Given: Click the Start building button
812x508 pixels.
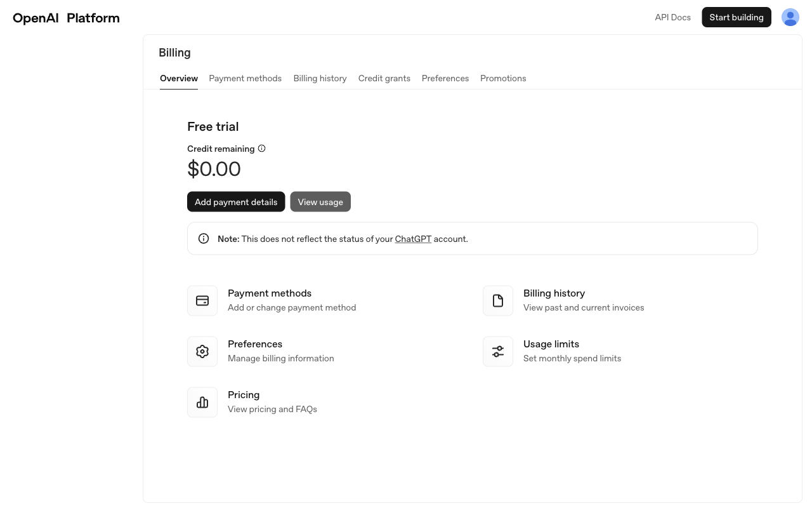Looking at the screenshot, I should coord(736,17).
